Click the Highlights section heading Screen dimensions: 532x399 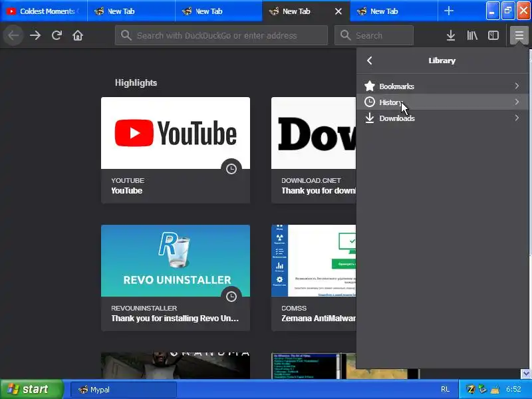click(x=136, y=82)
